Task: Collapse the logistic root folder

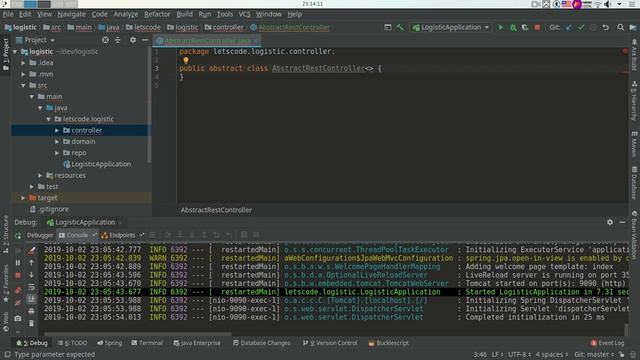Action: (16, 52)
